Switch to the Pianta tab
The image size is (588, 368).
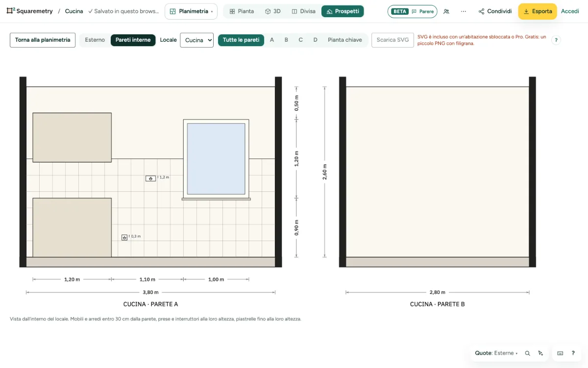point(242,11)
